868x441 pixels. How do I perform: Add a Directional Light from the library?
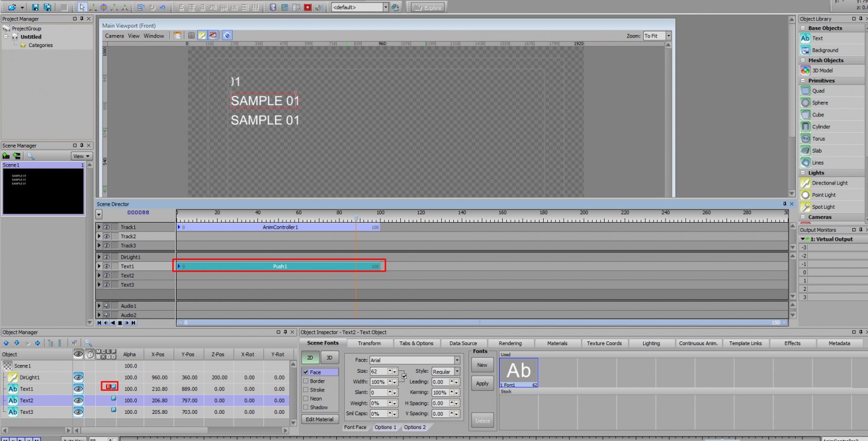pyautogui.click(x=805, y=183)
